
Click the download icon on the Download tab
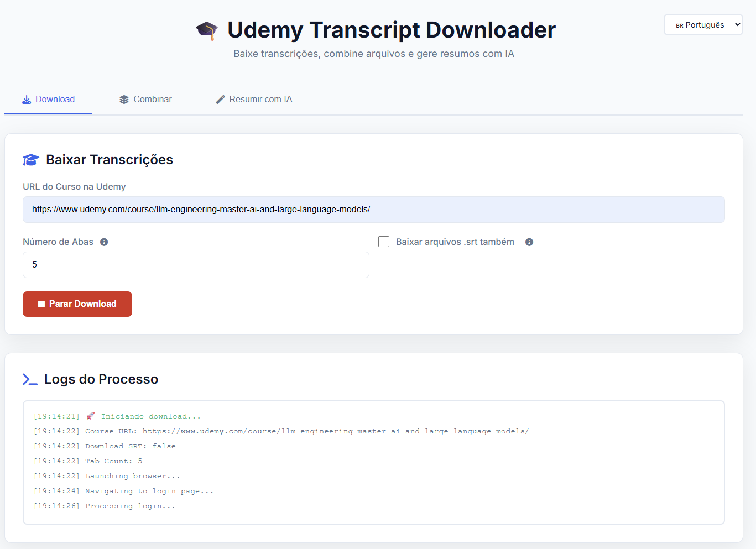click(26, 99)
